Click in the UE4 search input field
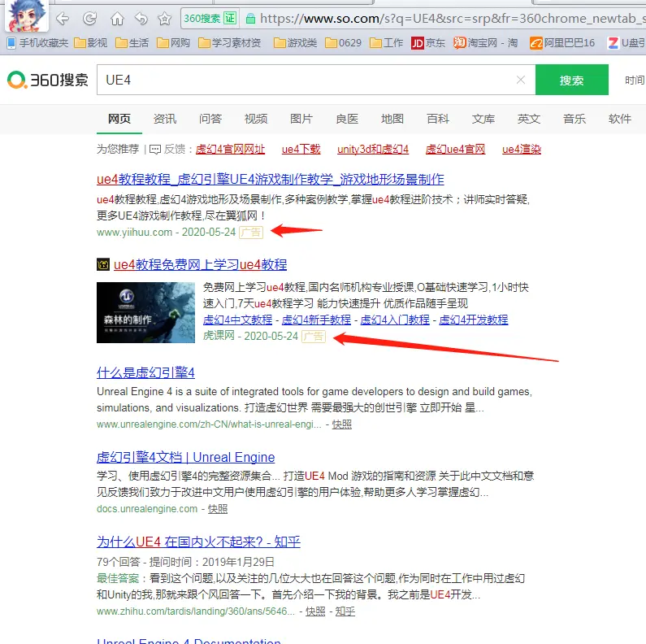646x644 pixels. coord(301,80)
